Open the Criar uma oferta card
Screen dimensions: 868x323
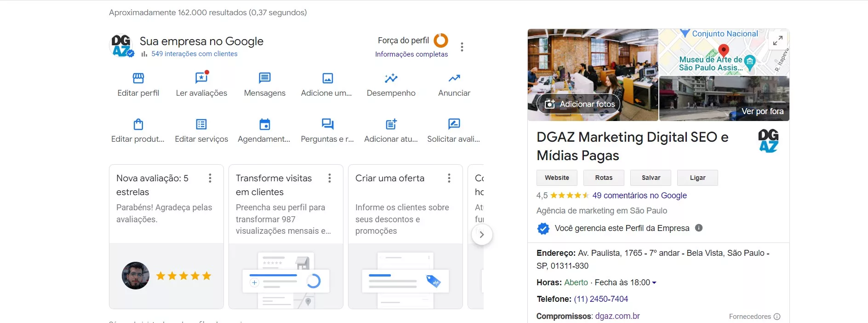pos(405,236)
